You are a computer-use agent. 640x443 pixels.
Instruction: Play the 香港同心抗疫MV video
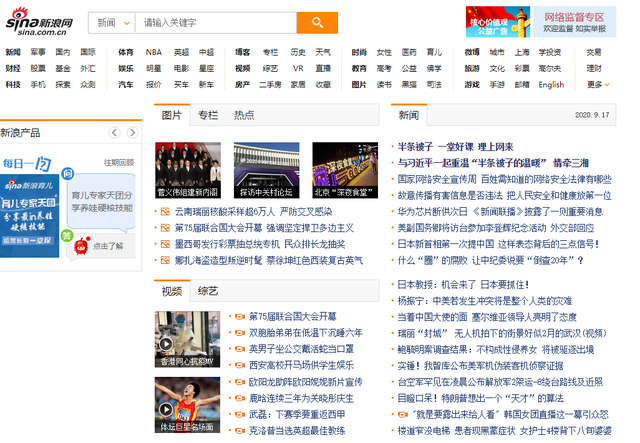coord(187,339)
